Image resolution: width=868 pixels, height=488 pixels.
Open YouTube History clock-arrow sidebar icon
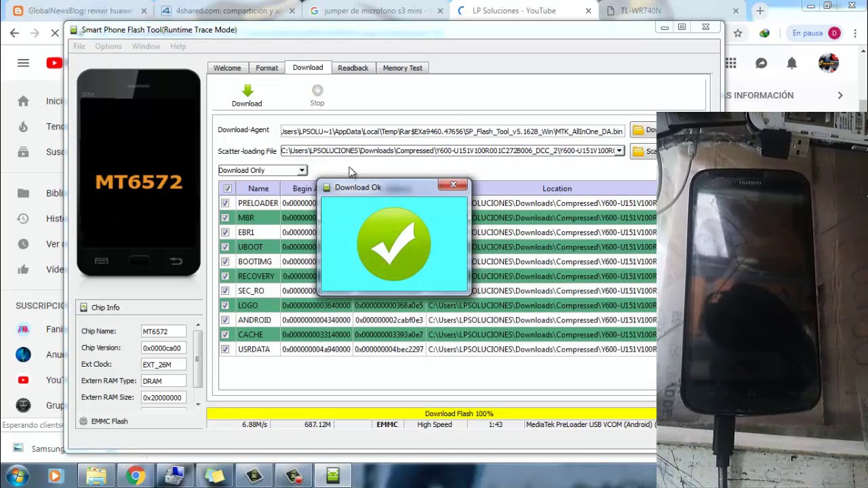coord(23,218)
